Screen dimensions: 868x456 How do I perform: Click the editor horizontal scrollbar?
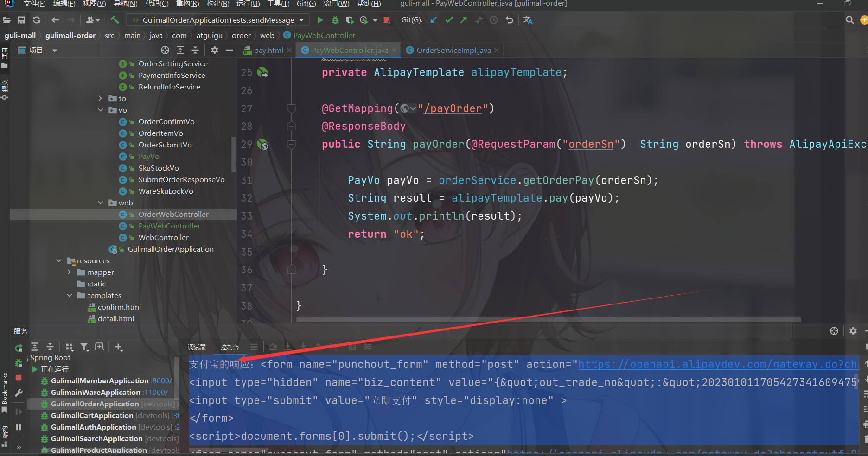coord(548,320)
